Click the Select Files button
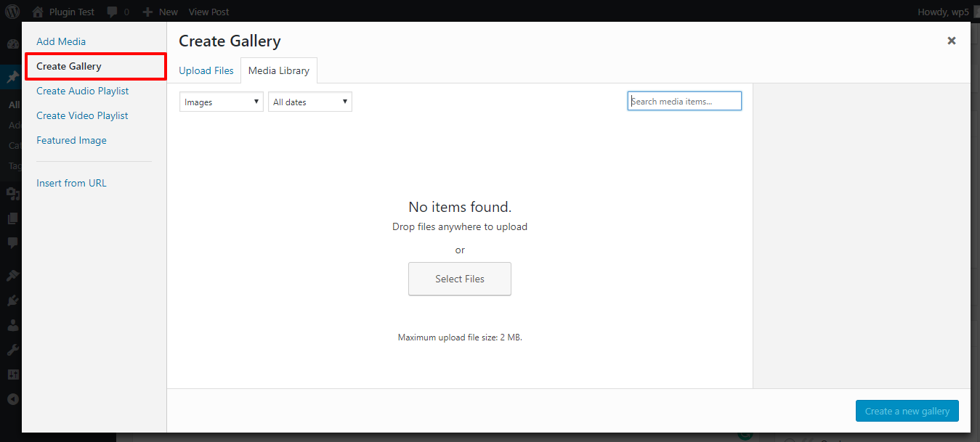 (x=460, y=279)
